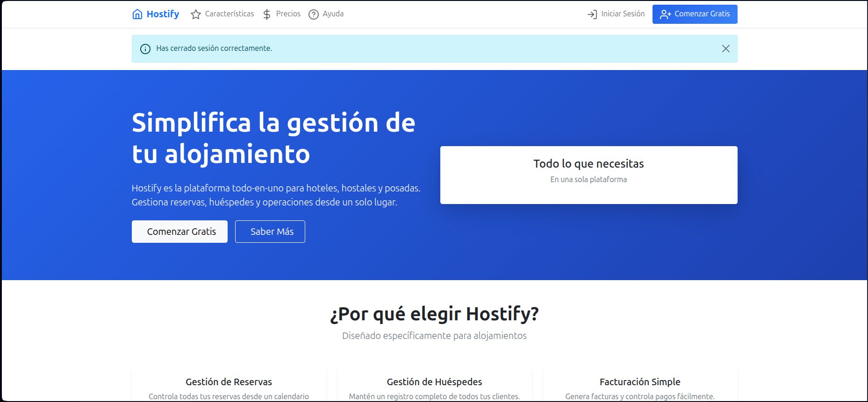This screenshot has width=868, height=402.
Task: Open the Características menu item
Action: coord(229,14)
